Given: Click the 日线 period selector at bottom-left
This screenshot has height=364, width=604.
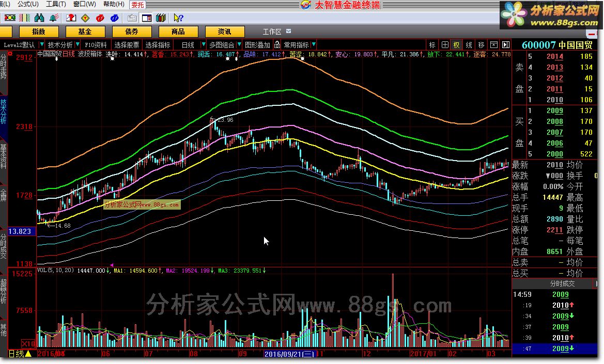Looking at the screenshot, I should [20, 353].
